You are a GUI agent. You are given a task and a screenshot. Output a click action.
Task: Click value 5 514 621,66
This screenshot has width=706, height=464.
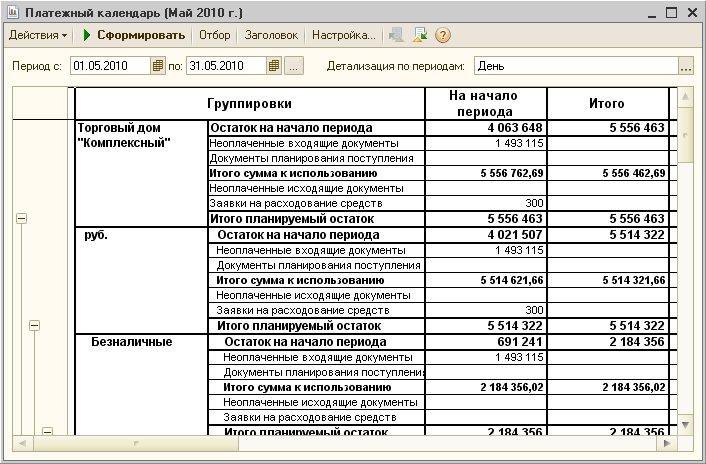click(512, 280)
